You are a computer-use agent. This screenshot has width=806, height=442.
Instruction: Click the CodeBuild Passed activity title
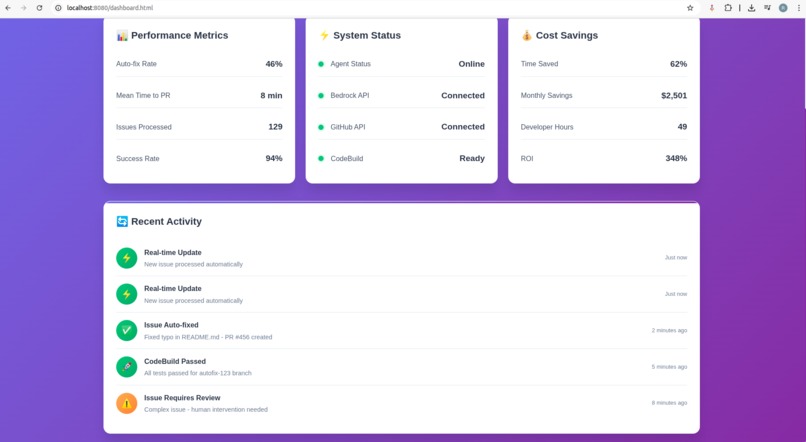tap(175, 361)
